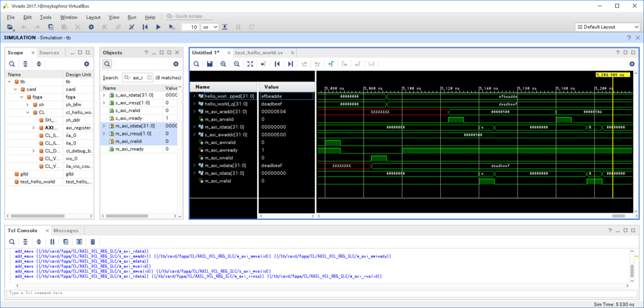Open Objects panel settings gear

click(176, 64)
